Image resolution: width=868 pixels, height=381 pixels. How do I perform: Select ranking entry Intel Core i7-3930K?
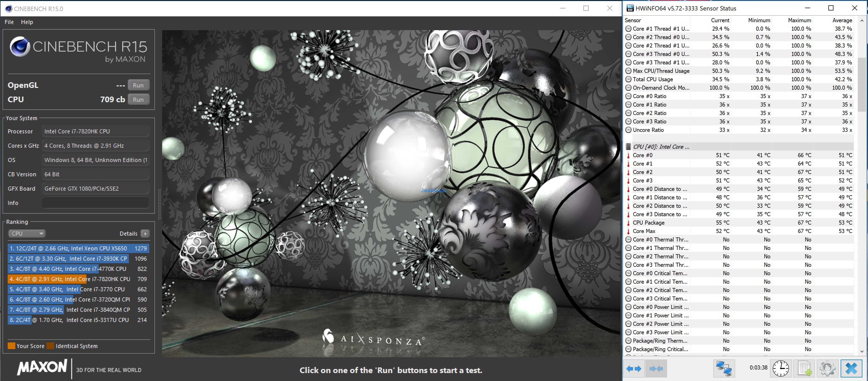tap(78, 258)
